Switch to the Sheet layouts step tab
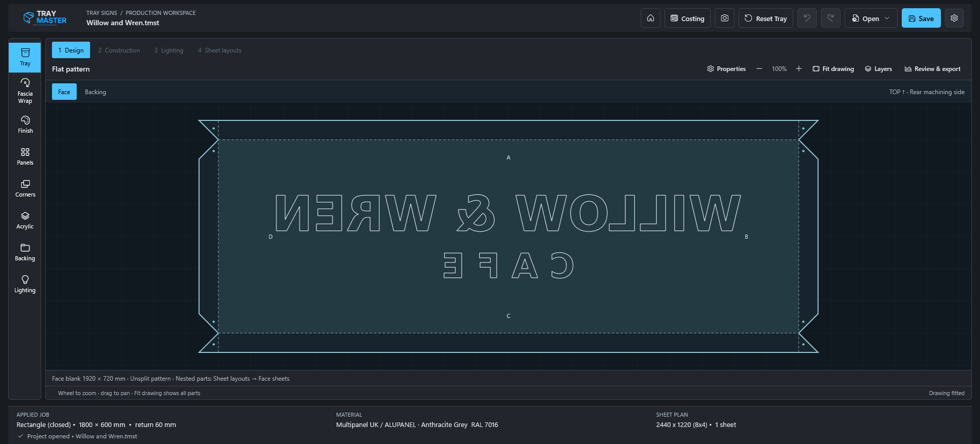 (x=220, y=50)
